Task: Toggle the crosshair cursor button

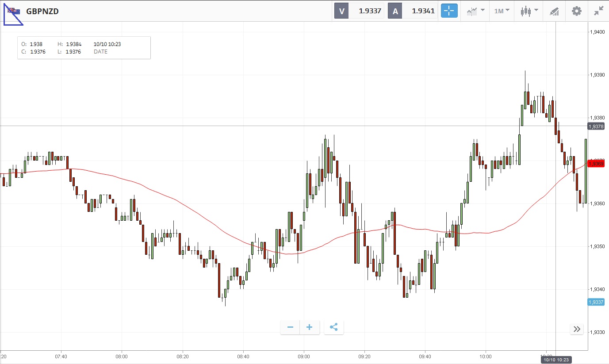Action: tap(449, 11)
